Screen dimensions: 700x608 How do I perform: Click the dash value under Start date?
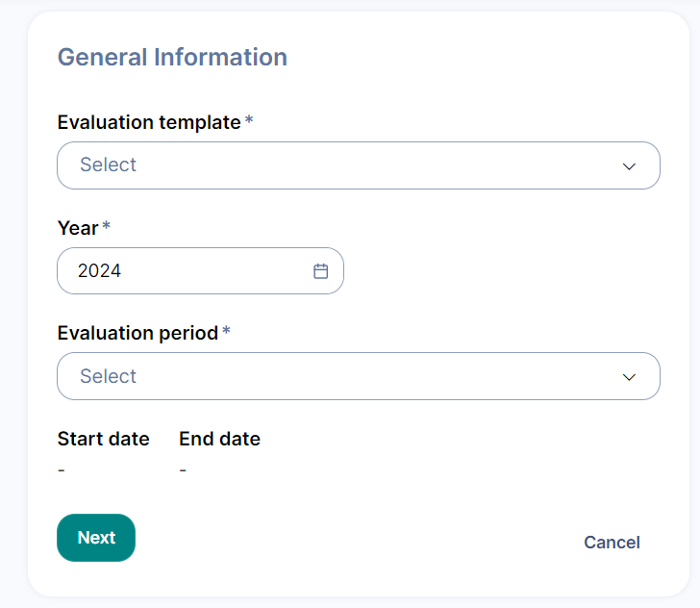click(x=62, y=470)
